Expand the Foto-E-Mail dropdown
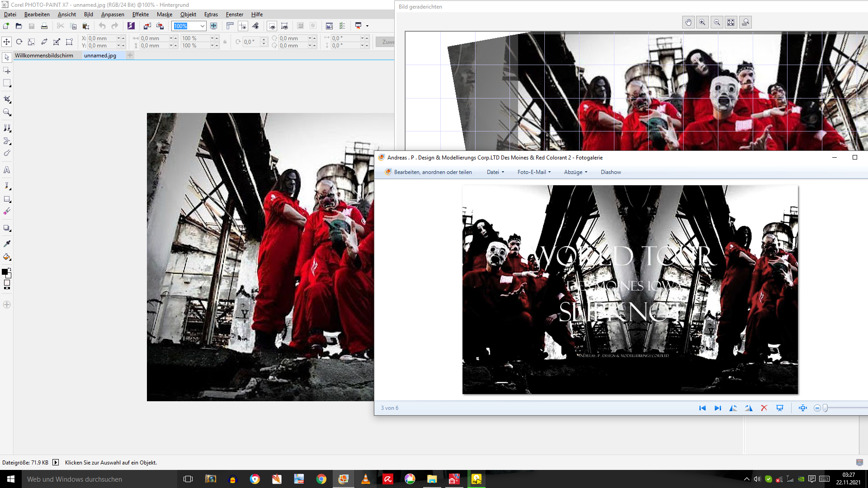The image size is (868, 488). coord(534,172)
